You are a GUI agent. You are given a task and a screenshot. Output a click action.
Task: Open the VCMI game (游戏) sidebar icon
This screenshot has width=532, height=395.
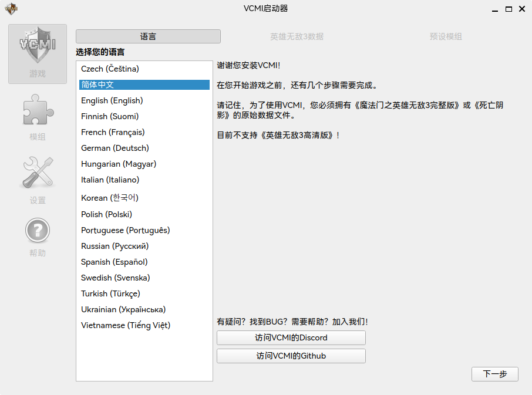click(38, 53)
